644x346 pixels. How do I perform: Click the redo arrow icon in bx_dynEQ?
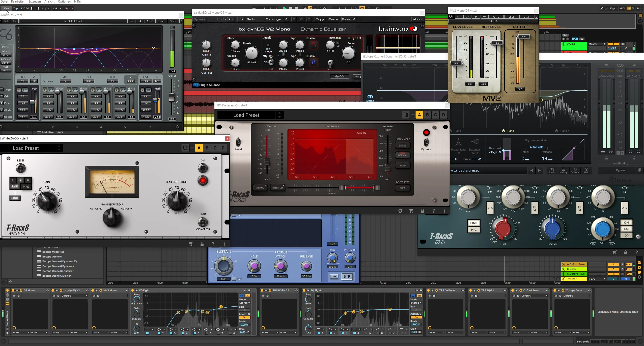click(x=241, y=19)
